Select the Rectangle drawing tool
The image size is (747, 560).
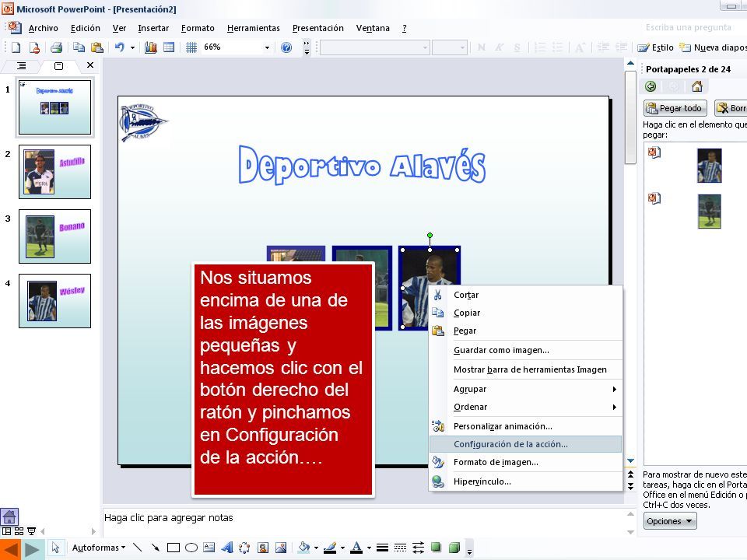(174, 548)
